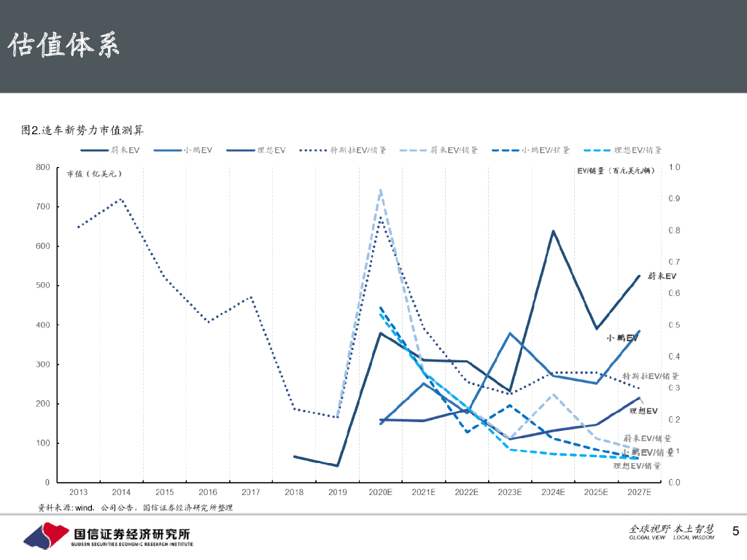747x560 pixels.
Task: Click the 2021E x-axis label
Action: [x=424, y=492]
